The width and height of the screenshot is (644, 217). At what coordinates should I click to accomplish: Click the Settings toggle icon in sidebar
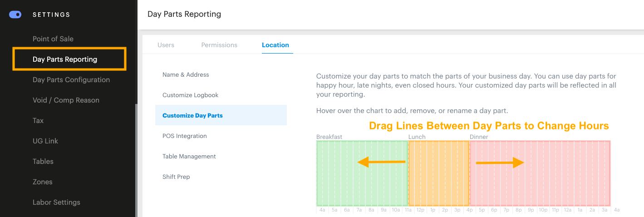click(15, 15)
